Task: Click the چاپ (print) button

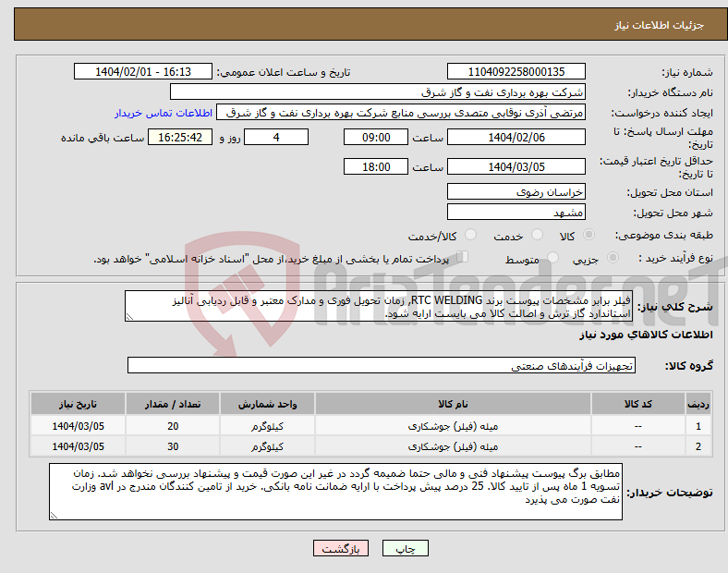Action: tap(405, 548)
